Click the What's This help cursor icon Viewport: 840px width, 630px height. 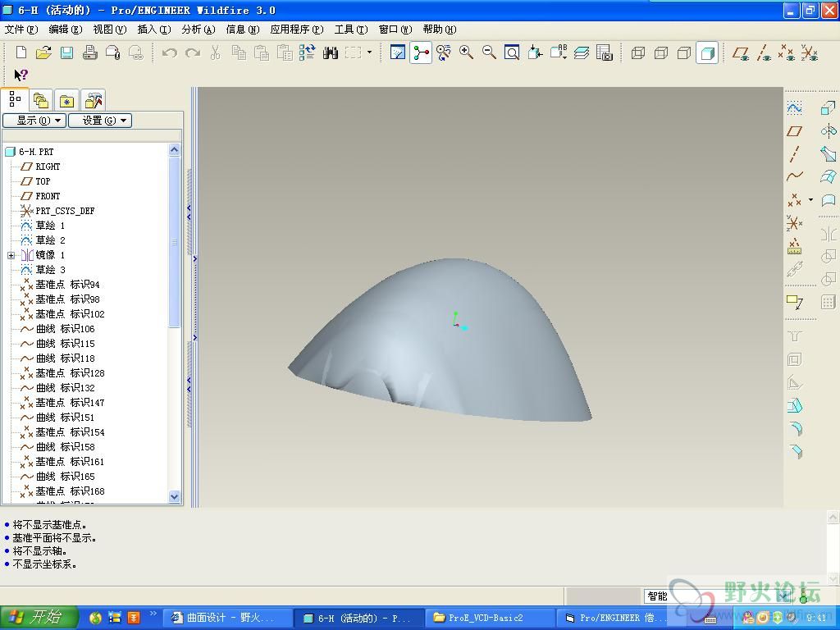21,75
